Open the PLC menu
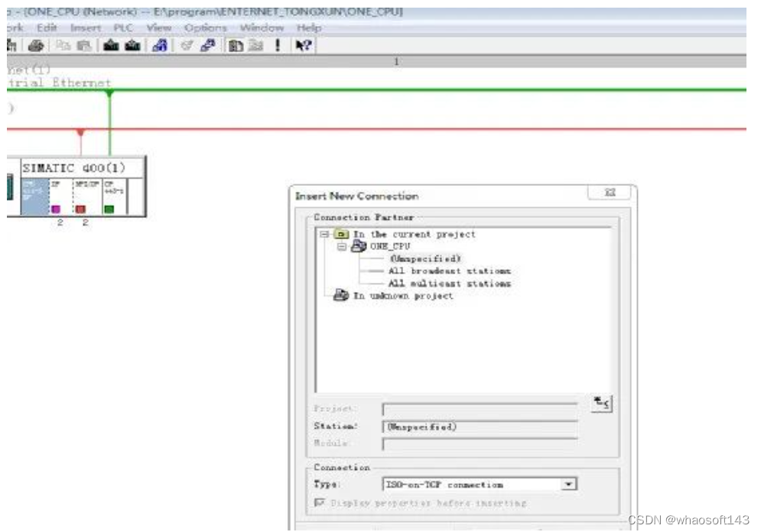761x532 pixels. (x=123, y=28)
